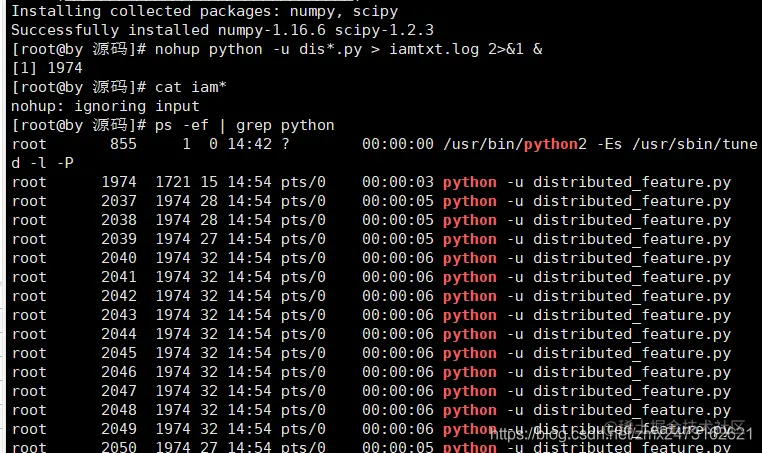Click PID 2046 process row

[x=371, y=371]
